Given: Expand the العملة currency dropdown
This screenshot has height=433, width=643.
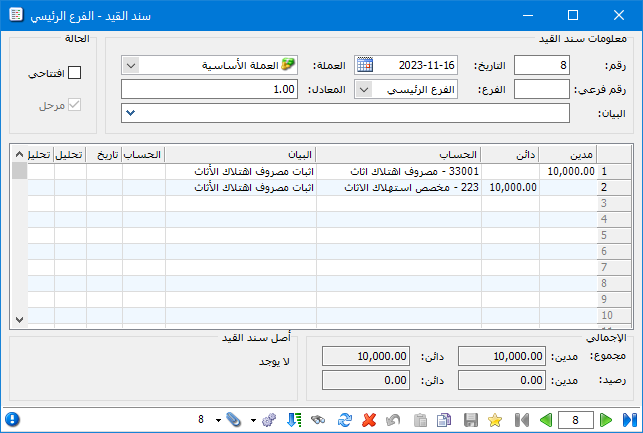Looking at the screenshot, I should tap(131, 65).
